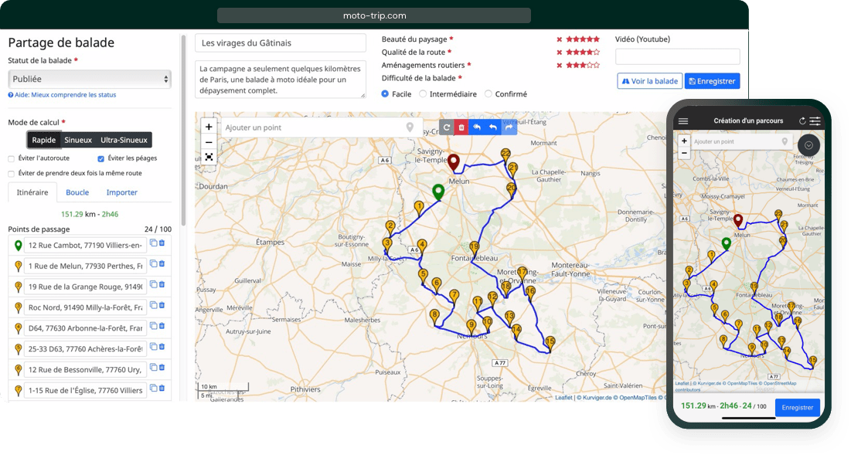Image resolution: width=868 pixels, height=465 pixels.
Task: Open the Importer tab
Action: coord(122,192)
